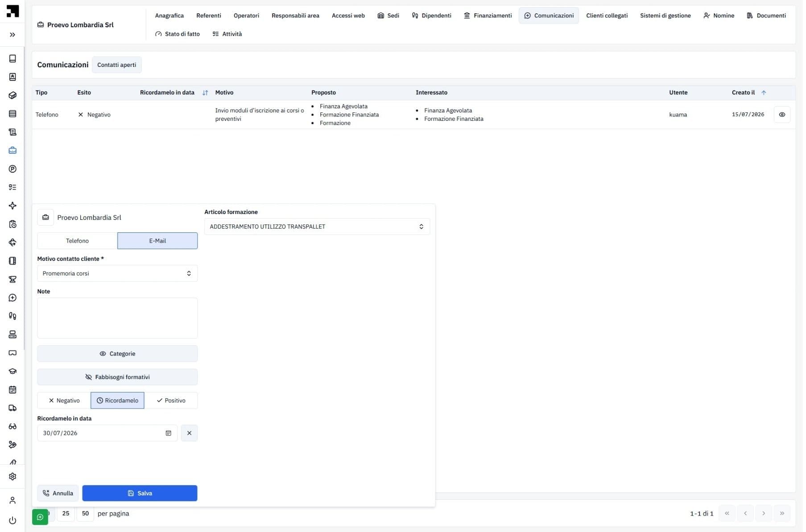806x532 pixels.
Task: Open settings gear icon in the sidebar
Action: 12,476
